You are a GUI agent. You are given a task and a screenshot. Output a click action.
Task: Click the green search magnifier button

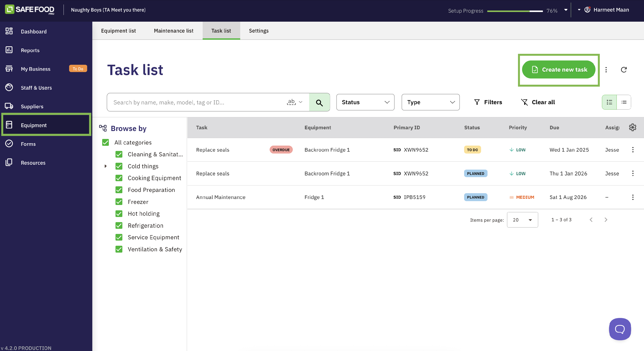pos(319,102)
